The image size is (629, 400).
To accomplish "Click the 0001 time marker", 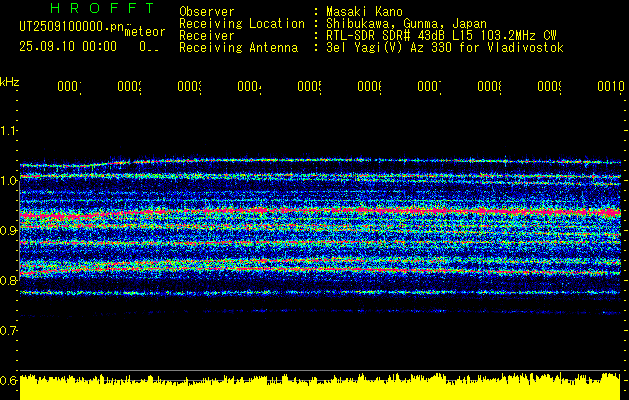I will [x=69, y=86].
